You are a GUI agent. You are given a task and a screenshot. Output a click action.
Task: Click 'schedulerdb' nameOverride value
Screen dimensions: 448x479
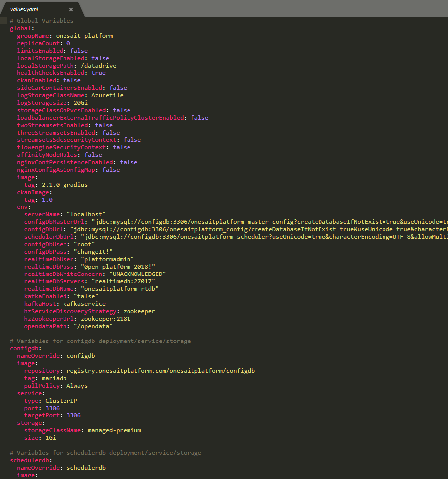point(86,468)
